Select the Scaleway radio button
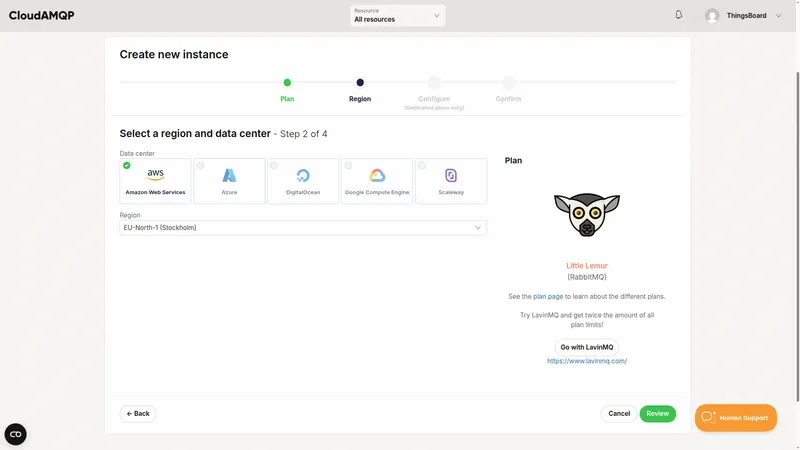This screenshot has width=800, height=450. (422, 165)
